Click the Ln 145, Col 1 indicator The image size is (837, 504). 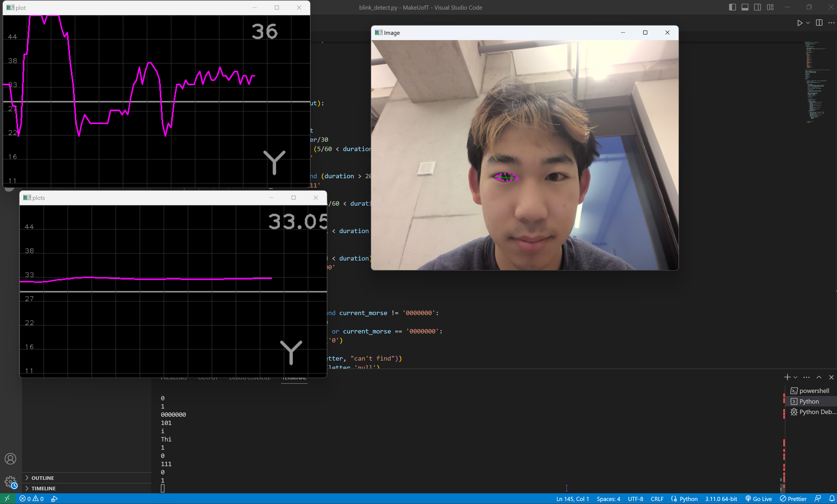[x=572, y=499]
